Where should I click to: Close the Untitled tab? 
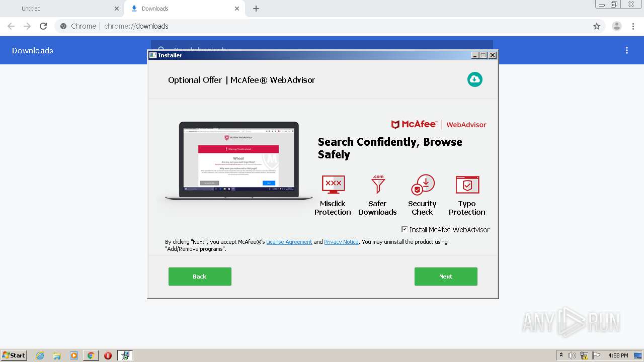pyautogui.click(x=117, y=9)
